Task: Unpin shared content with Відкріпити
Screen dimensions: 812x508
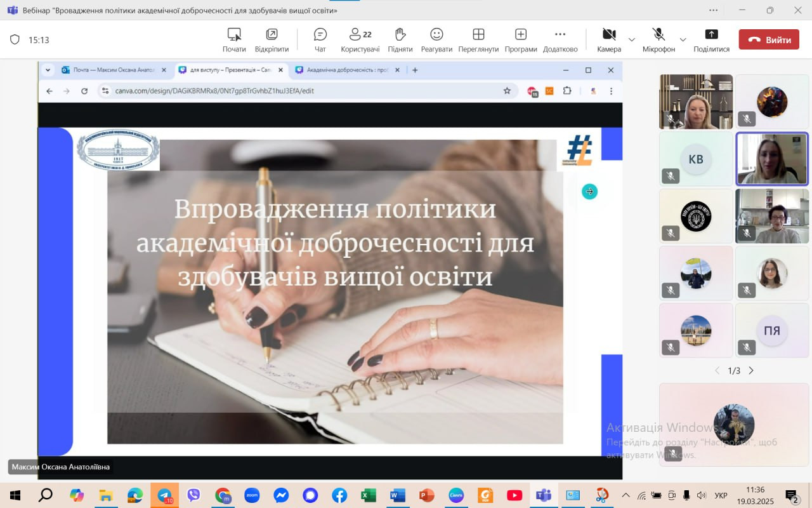Action: [272, 39]
